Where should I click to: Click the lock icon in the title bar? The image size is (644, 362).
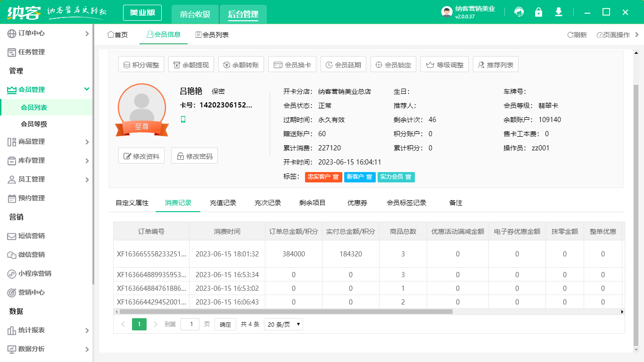pos(538,12)
